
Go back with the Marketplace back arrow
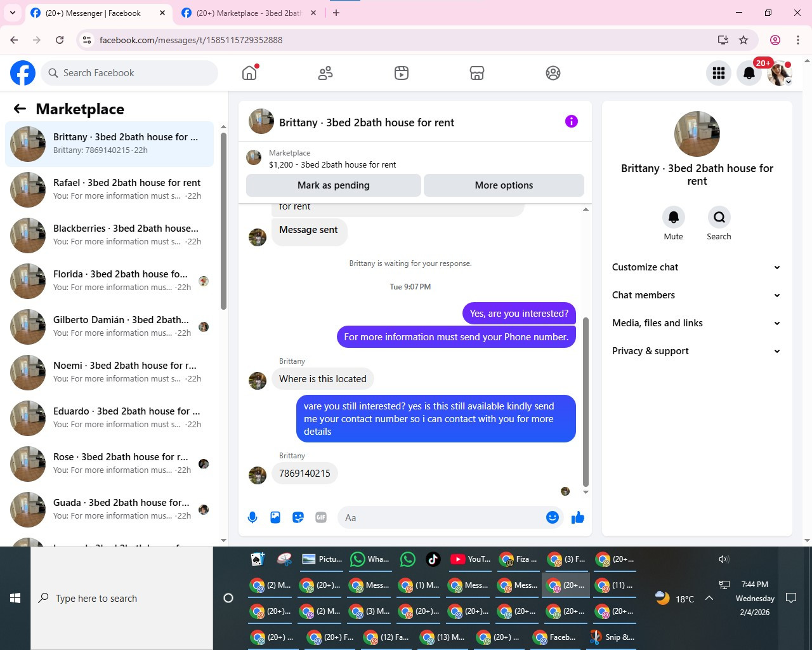point(20,109)
